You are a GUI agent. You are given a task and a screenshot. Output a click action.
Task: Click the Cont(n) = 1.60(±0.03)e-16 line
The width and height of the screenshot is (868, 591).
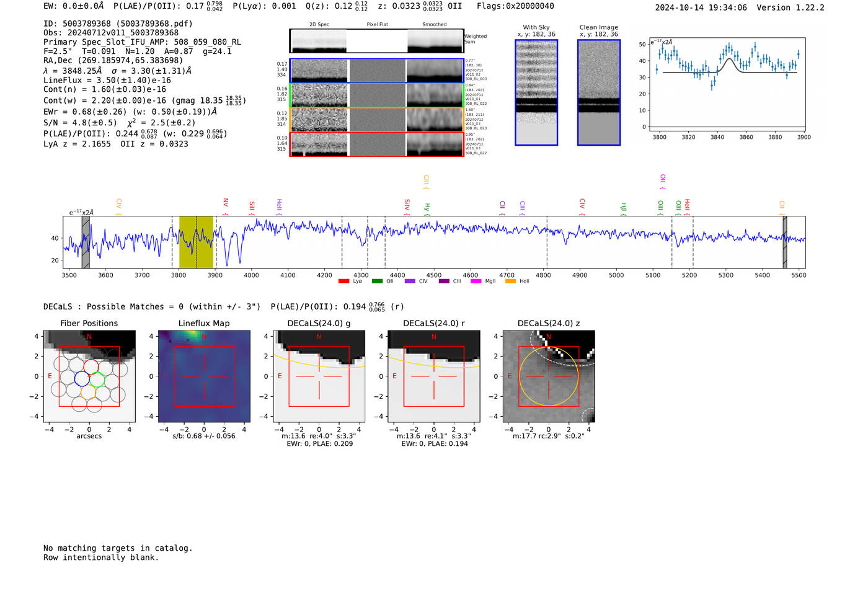point(105,89)
